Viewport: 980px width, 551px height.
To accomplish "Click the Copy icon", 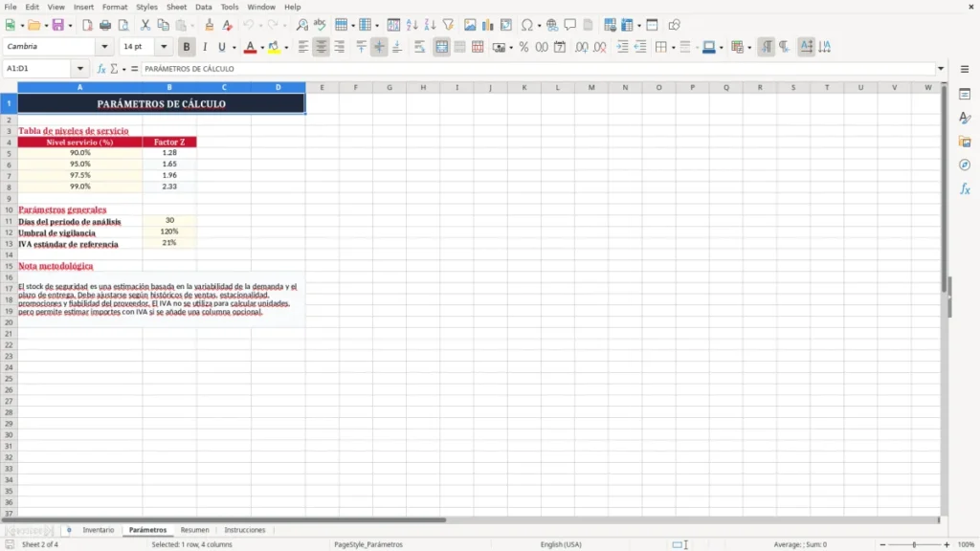I will click(163, 25).
